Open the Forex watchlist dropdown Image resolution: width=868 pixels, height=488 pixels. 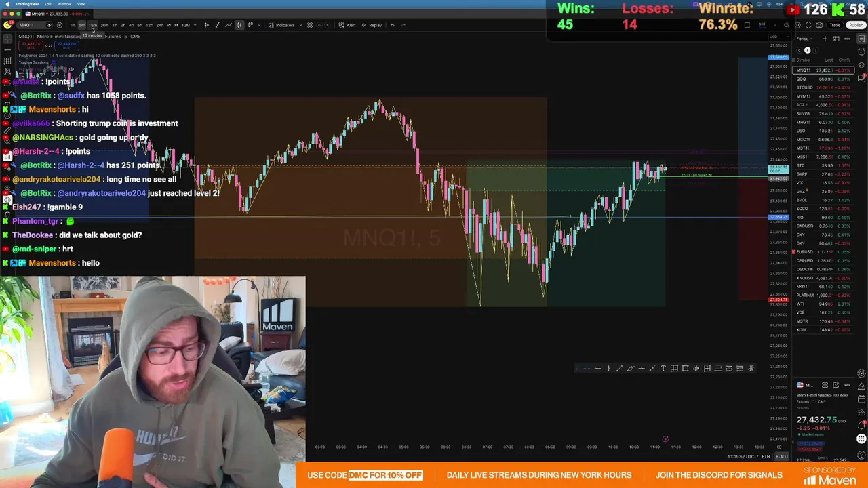click(x=804, y=39)
